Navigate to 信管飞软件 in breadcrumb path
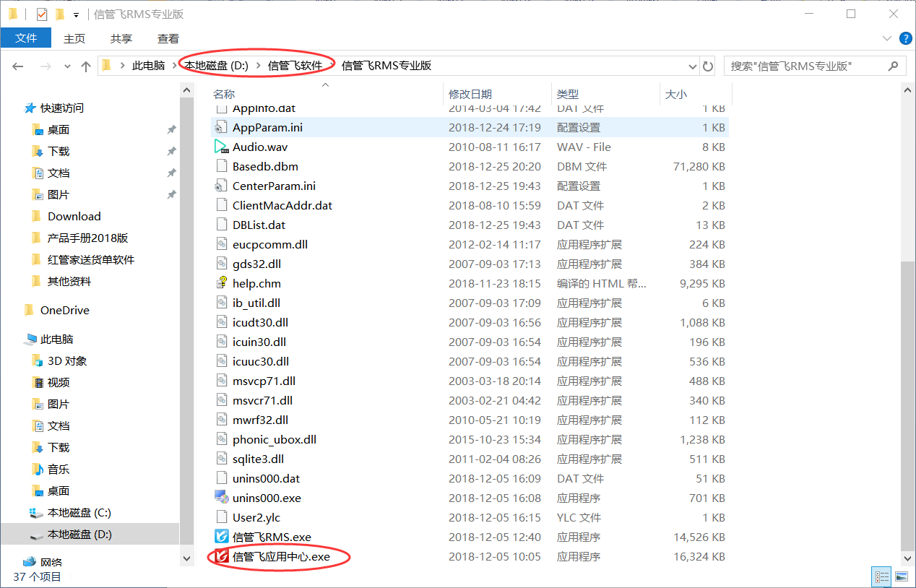Image resolution: width=916 pixels, height=588 pixels. click(x=295, y=66)
